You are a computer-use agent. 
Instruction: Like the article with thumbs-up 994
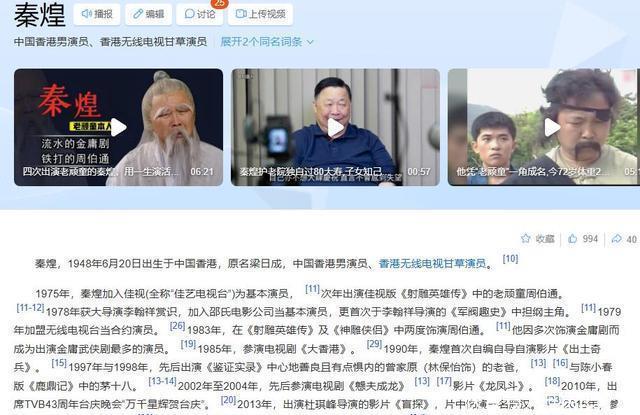(x=583, y=239)
